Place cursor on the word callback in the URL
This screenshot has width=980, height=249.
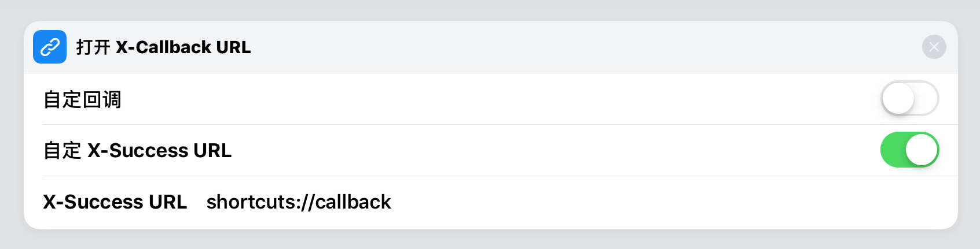(x=353, y=202)
